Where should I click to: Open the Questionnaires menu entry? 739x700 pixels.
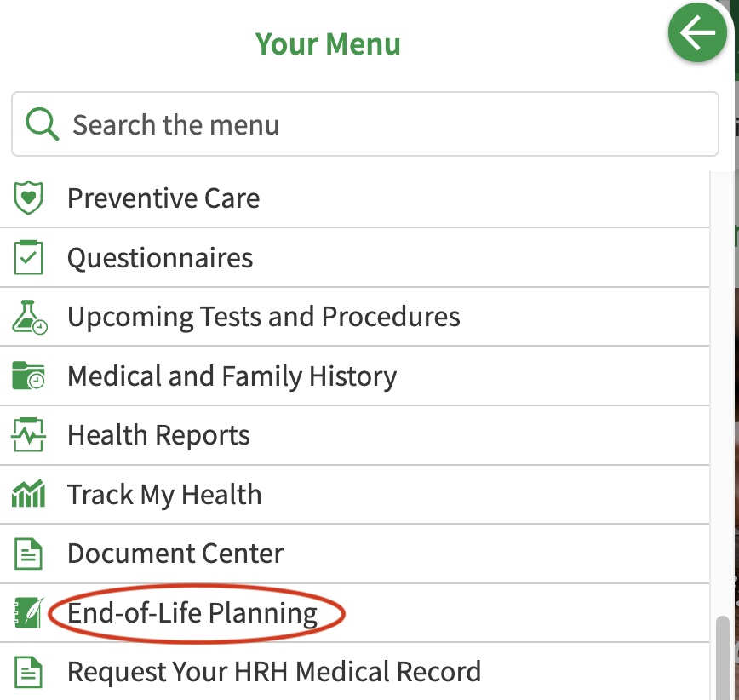click(x=354, y=257)
